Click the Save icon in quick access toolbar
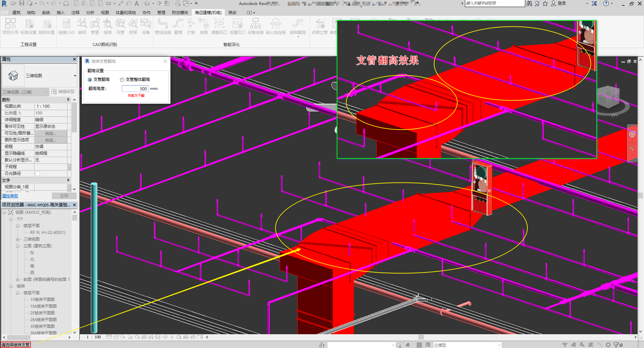Image resolution: width=644 pixels, height=348 pixels. [x=21, y=3]
